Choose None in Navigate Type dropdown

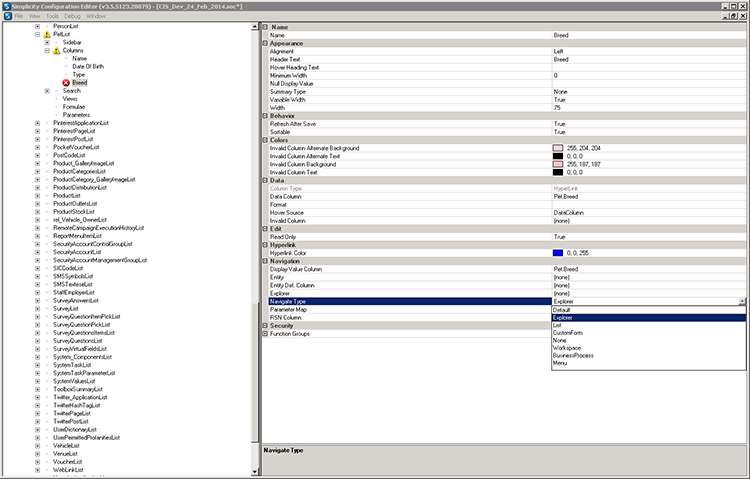tap(649, 341)
